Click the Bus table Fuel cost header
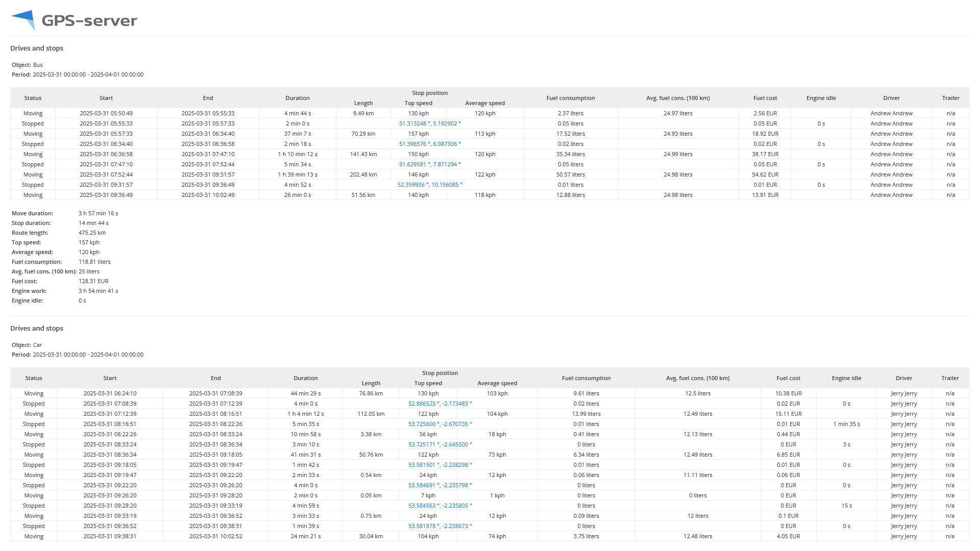Viewport: 980px width, 551px height. (765, 98)
